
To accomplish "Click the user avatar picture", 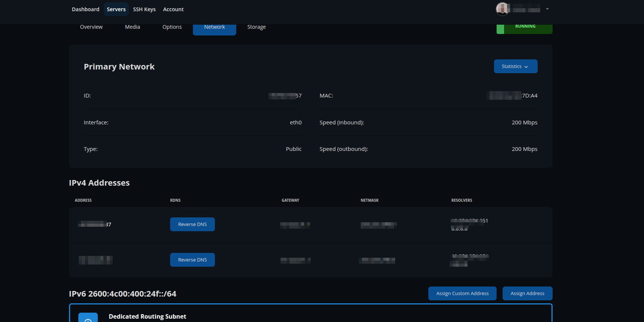I will click(x=503, y=9).
